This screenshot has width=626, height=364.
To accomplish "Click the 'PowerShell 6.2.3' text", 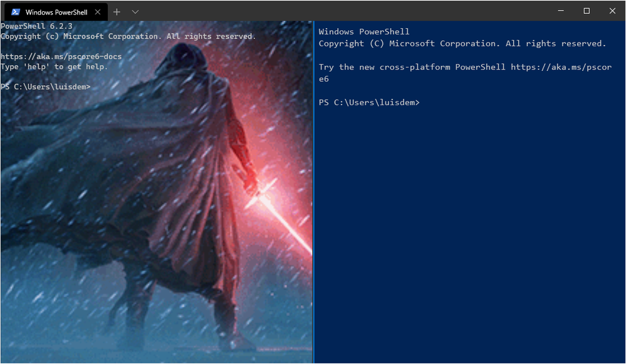I will tap(37, 26).
